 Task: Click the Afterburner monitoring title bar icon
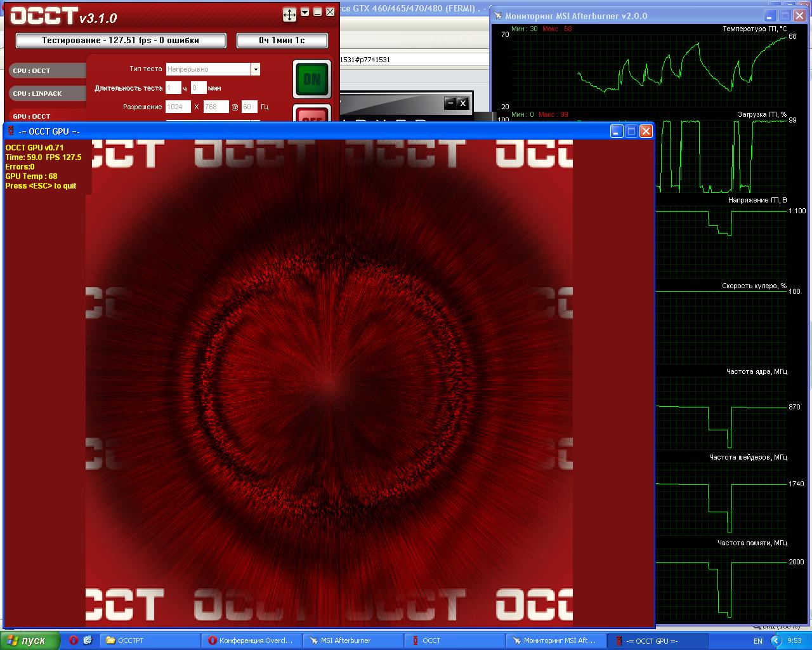point(499,16)
